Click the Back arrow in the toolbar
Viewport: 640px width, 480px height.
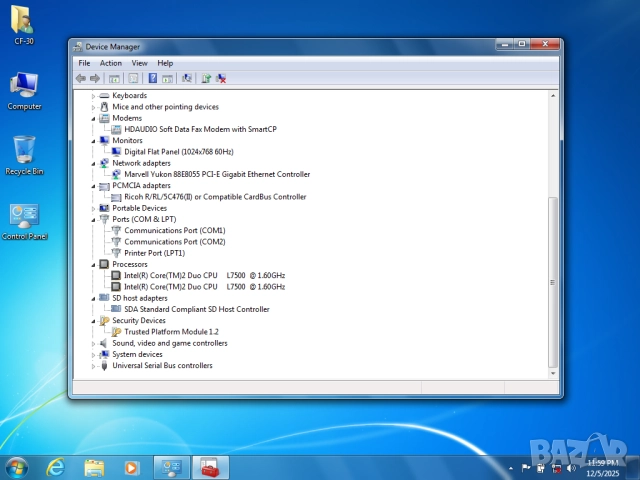(x=81, y=78)
